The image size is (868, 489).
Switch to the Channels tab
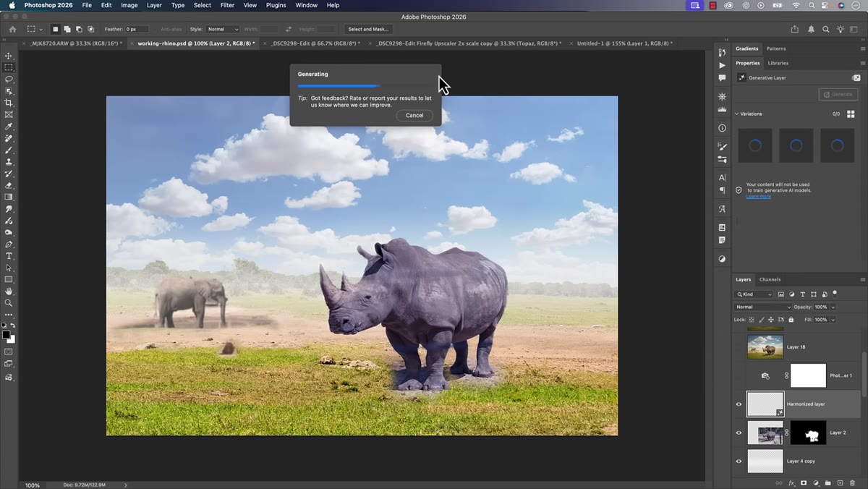click(x=770, y=279)
